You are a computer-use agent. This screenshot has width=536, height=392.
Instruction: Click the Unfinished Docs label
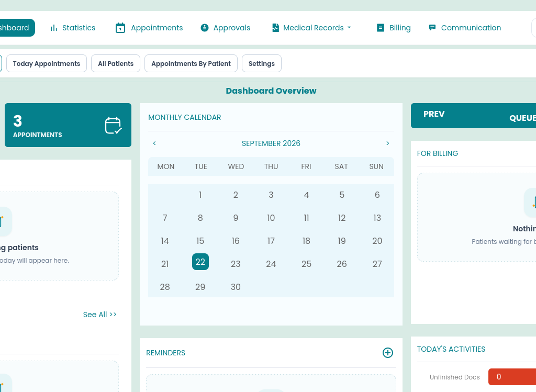click(x=455, y=377)
